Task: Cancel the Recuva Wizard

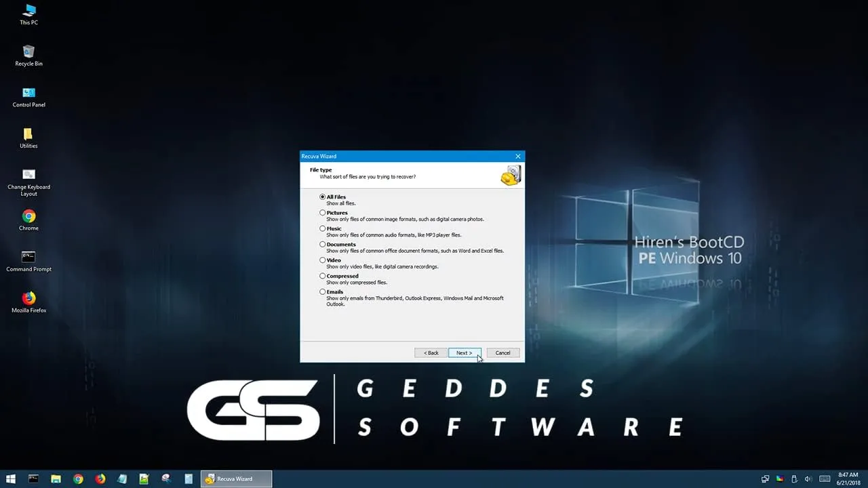Action: pyautogui.click(x=502, y=352)
